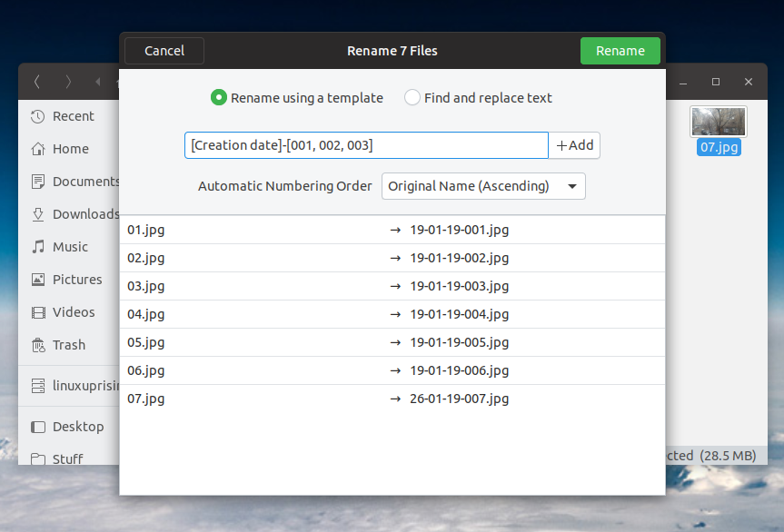Enable the Find and replace text radio button

[x=412, y=97]
